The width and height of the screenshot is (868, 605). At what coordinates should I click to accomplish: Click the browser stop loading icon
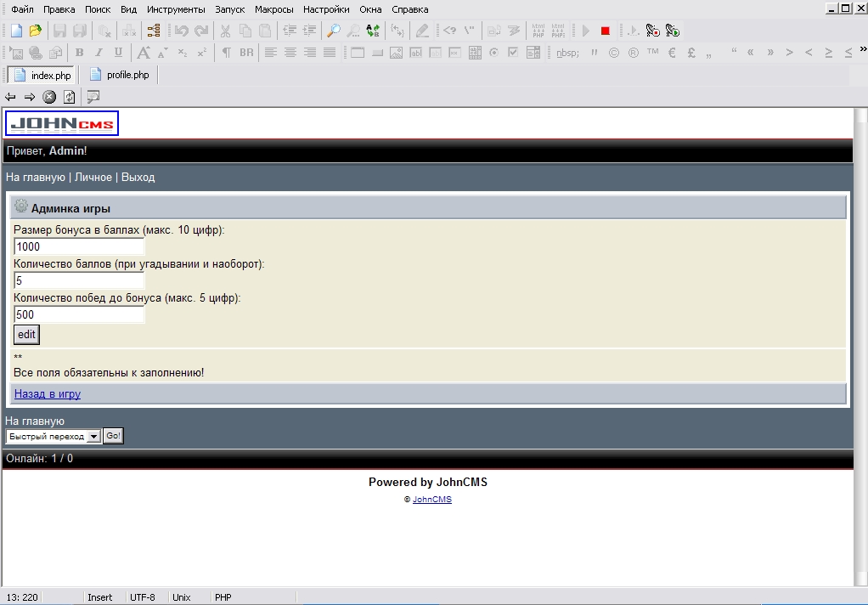[49, 97]
